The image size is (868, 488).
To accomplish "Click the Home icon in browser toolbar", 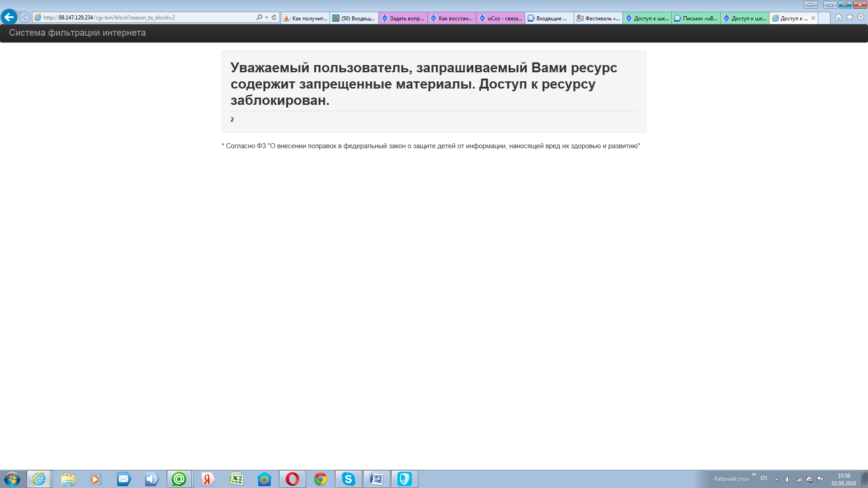I will click(x=839, y=17).
